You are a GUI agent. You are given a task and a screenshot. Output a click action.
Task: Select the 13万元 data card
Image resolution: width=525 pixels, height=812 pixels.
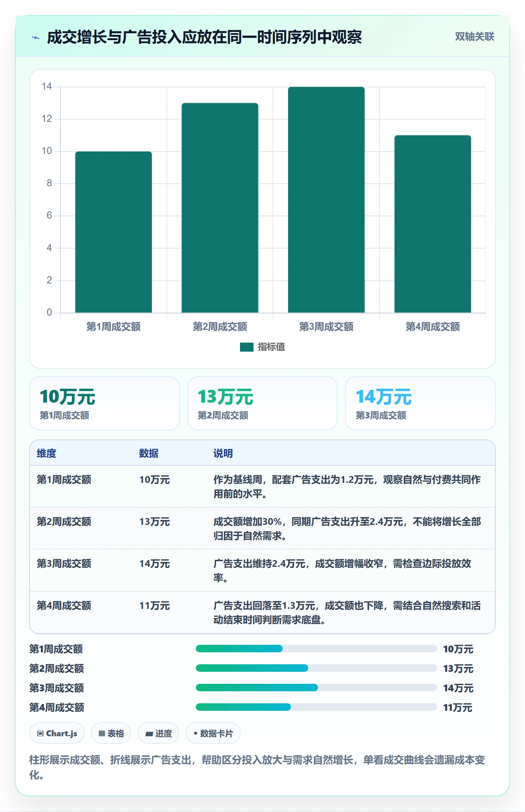pos(262,403)
